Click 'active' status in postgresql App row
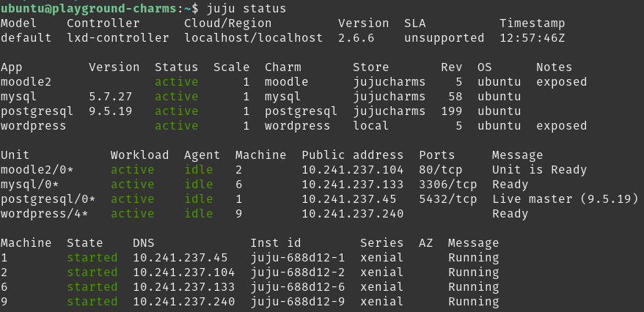 tap(177, 111)
